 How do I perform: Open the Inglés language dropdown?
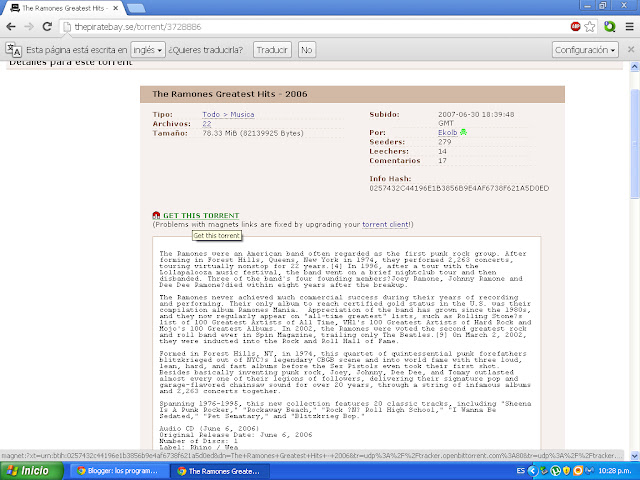coord(148,50)
